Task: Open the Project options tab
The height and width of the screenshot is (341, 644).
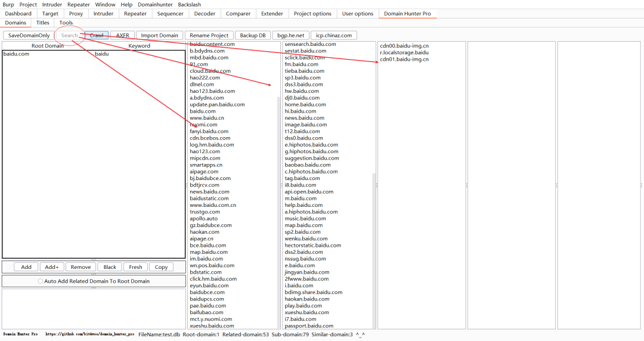Action: (312, 14)
